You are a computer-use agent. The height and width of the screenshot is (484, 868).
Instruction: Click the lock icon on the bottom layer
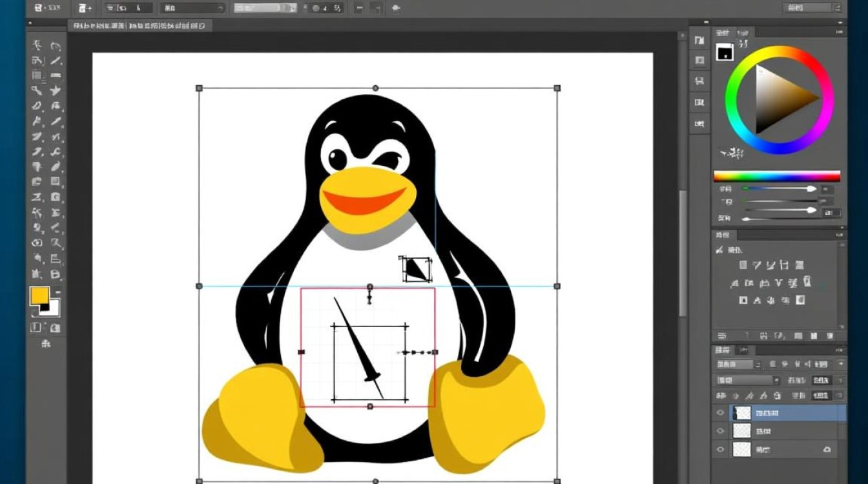[827, 449]
